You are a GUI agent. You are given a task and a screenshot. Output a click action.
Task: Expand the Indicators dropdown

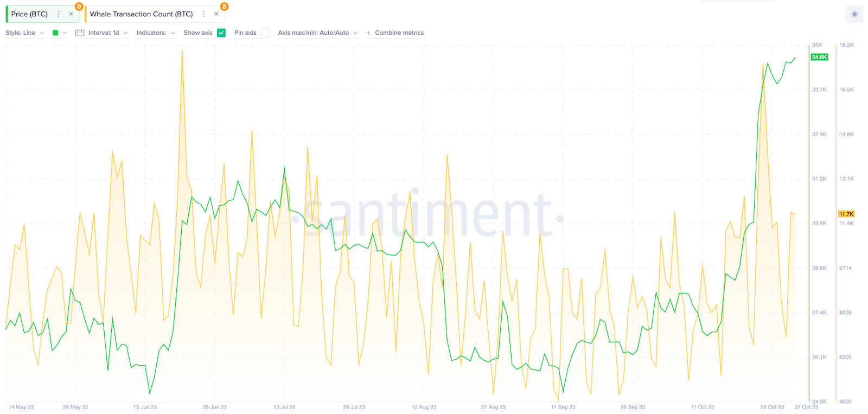coord(156,33)
